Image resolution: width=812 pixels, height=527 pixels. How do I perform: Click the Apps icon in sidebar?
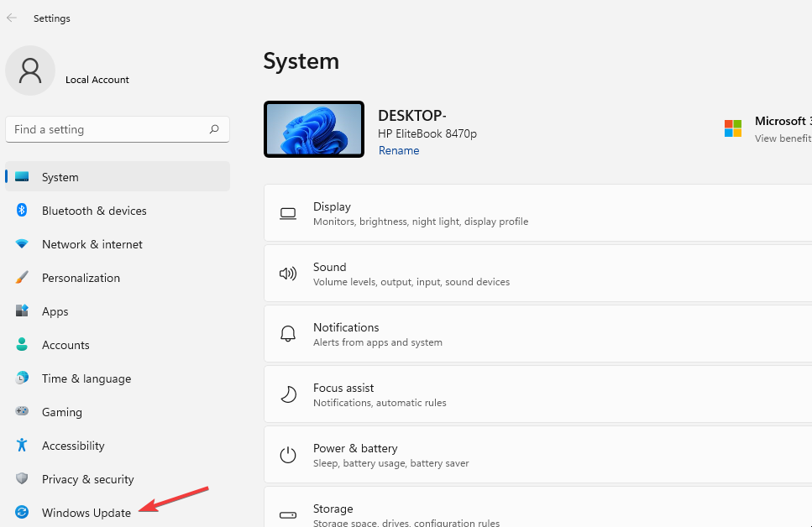click(20, 311)
